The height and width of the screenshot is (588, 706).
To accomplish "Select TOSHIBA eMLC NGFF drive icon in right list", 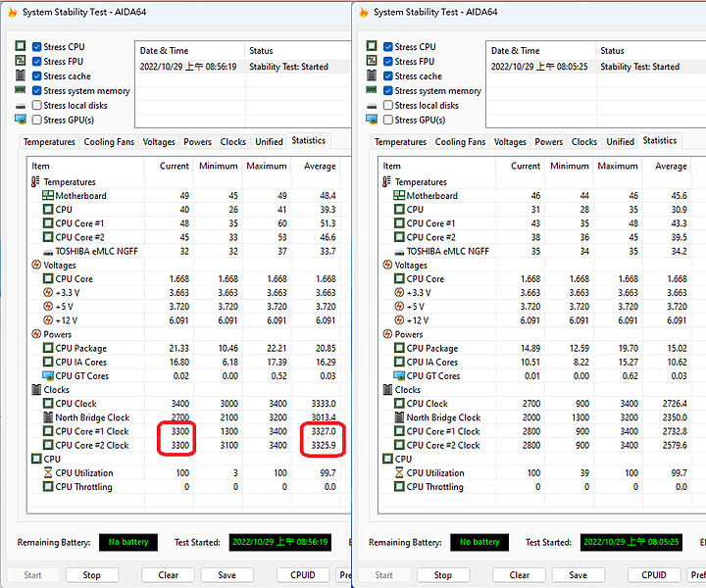I will [399, 253].
